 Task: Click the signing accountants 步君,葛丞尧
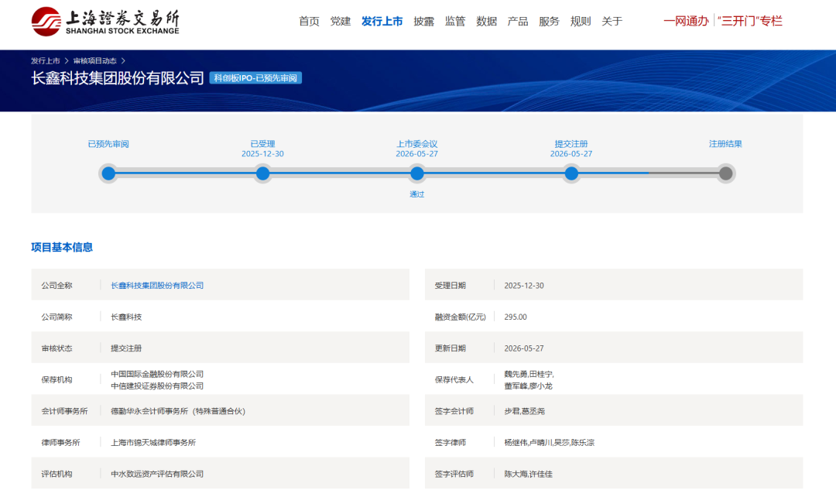(525, 411)
